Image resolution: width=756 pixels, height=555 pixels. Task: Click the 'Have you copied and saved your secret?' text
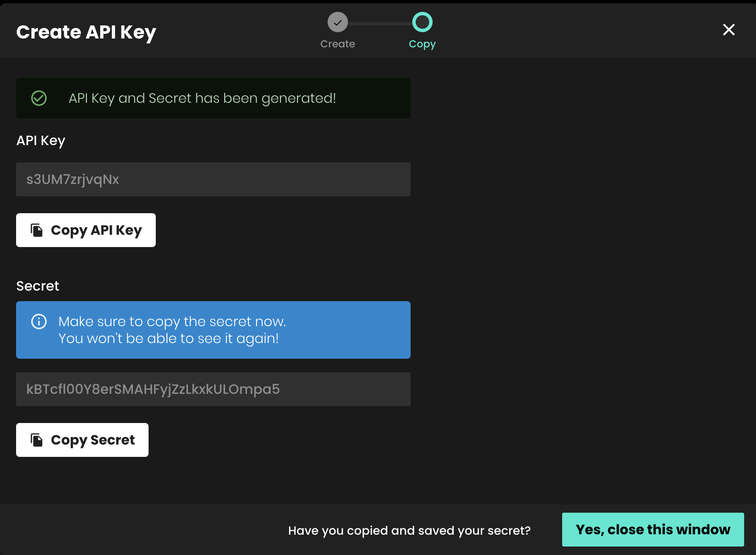(409, 530)
